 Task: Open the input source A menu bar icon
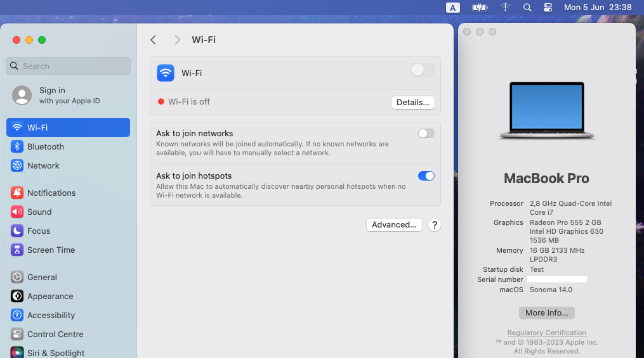452,8
